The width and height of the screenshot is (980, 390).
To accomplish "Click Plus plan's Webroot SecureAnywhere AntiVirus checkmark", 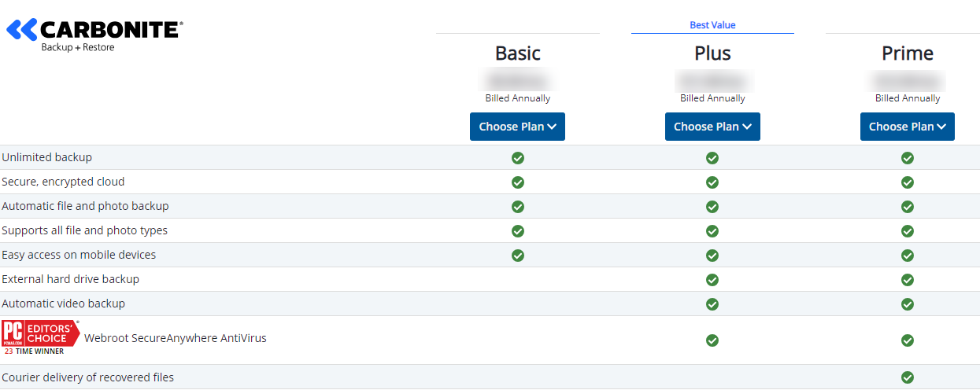I will tap(712, 340).
